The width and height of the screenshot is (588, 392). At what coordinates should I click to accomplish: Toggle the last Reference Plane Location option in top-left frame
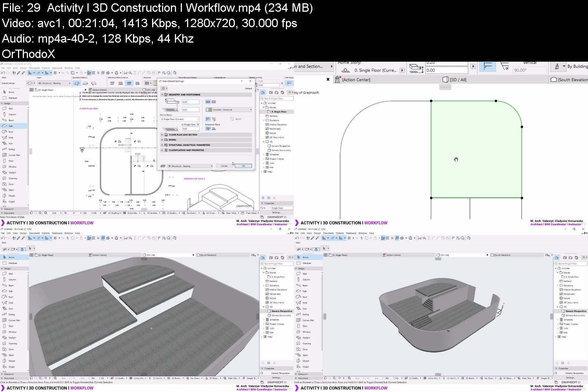137,83
